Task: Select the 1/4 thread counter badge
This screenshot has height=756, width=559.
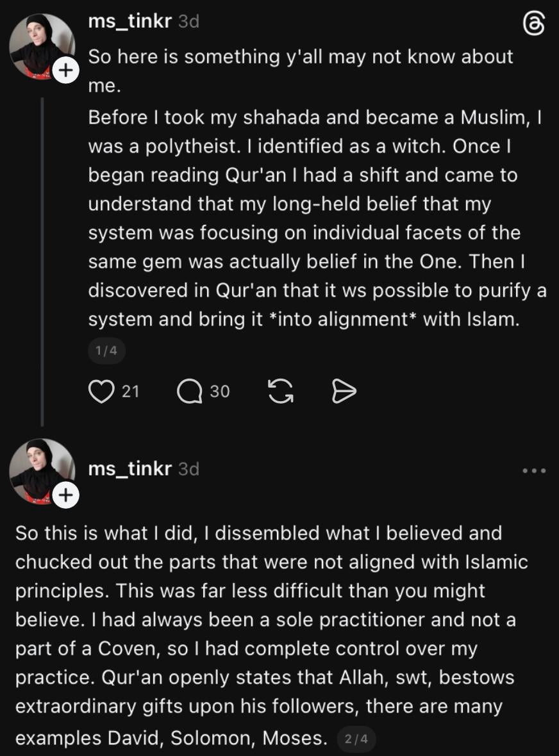Action: [x=106, y=350]
